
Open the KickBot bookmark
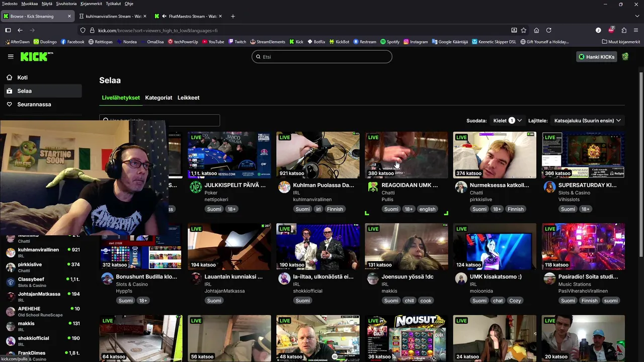339,42
